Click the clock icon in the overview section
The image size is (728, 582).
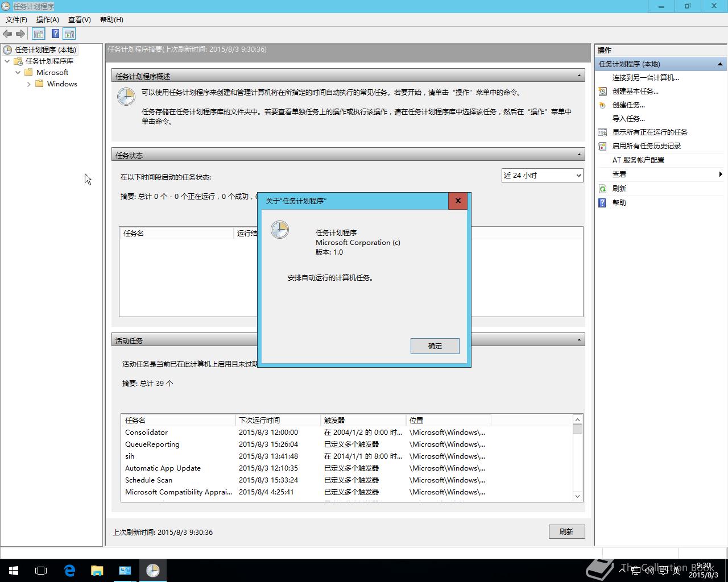tap(126, 96)
